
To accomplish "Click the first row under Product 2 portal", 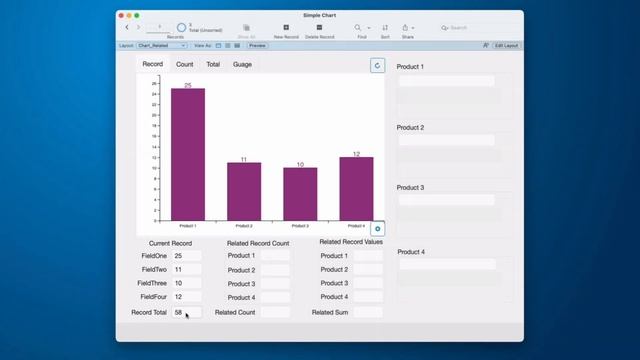I will 447,140.
